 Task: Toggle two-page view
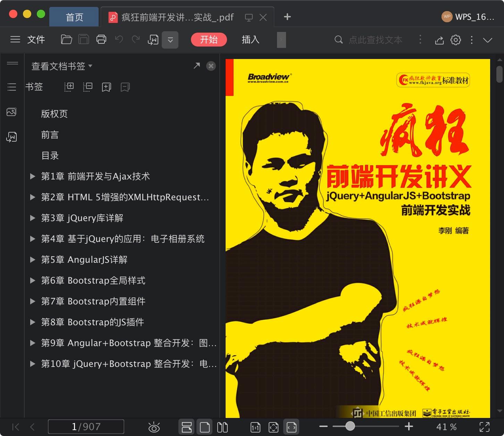coord(222,427)
